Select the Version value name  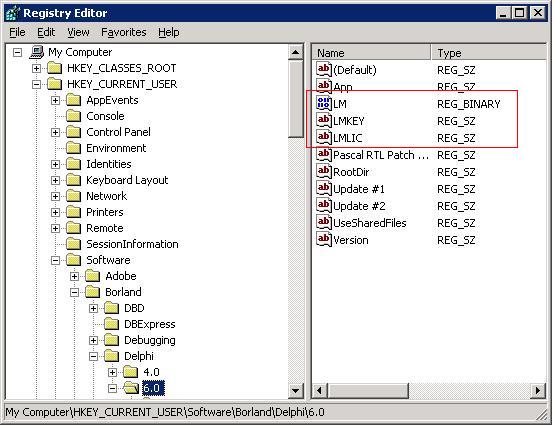tap(350, 240)
